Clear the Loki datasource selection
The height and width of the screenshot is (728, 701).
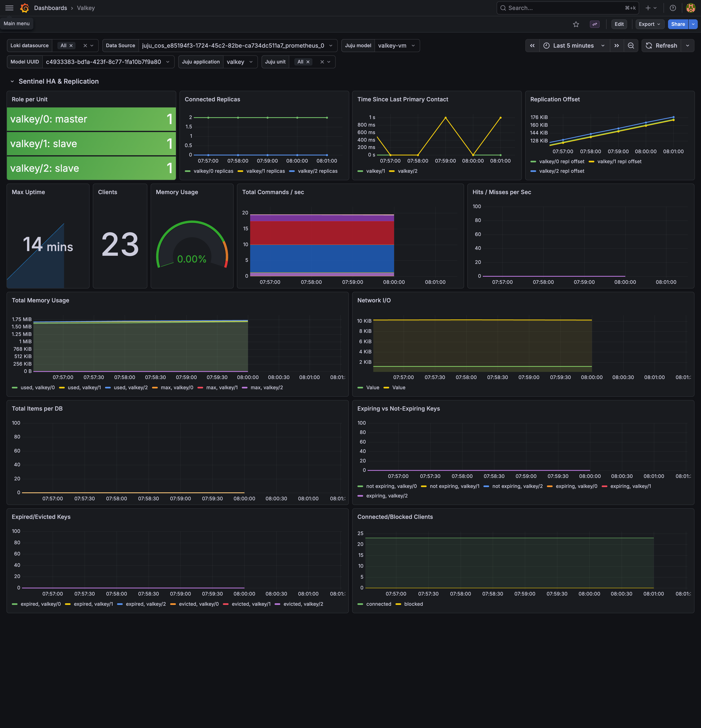[x=85, y=46]
